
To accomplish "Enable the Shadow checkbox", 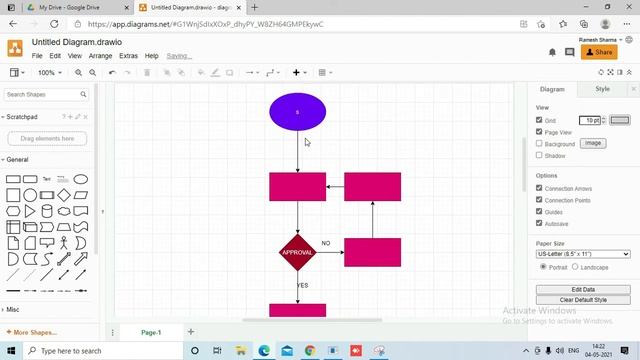I will pos(539,155).
